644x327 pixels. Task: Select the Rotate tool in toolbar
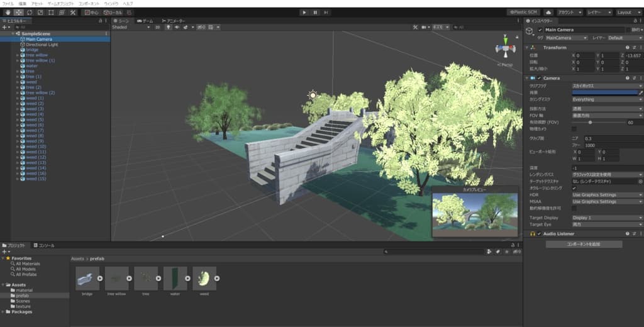click(x=29, y=12)
